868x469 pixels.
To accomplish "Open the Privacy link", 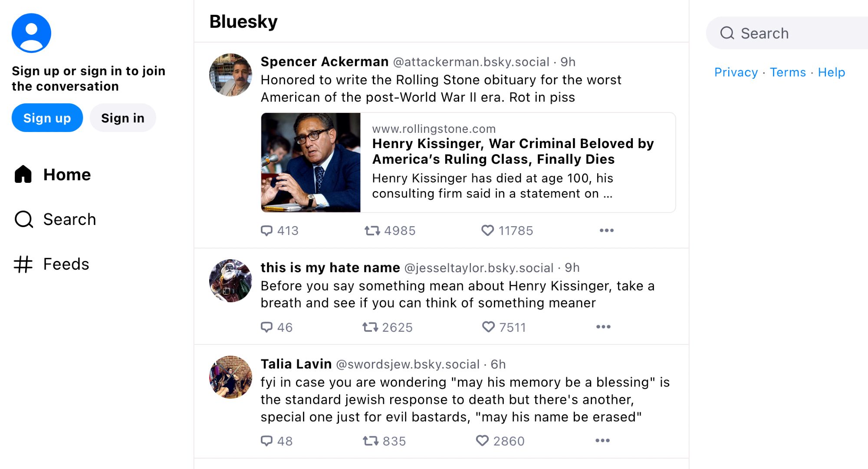I will click(x=736, y=72).
